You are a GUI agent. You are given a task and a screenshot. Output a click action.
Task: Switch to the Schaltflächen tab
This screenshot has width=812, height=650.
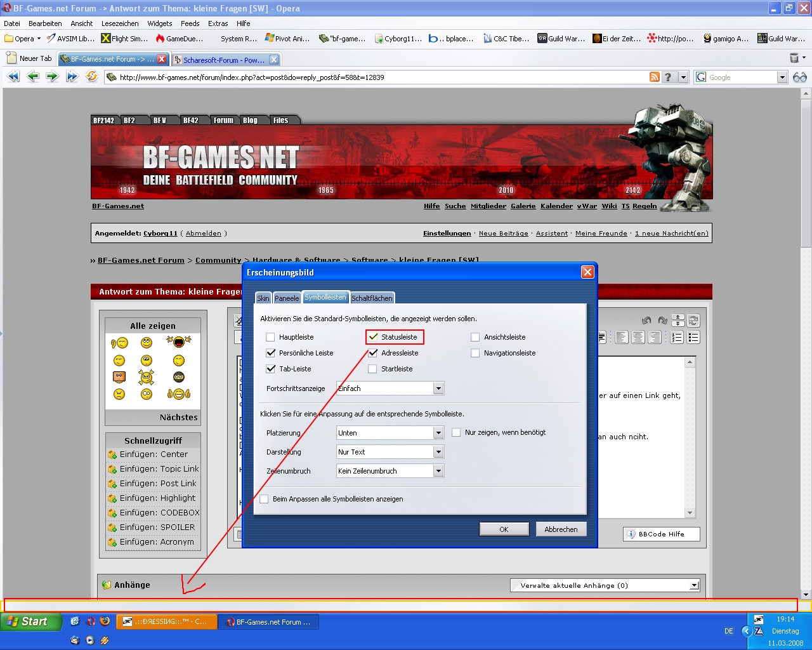coord(372,298)
